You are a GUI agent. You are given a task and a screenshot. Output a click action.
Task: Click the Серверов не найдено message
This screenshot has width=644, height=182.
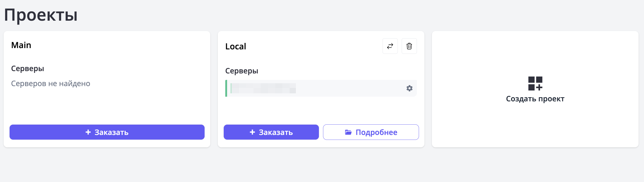[x=51, y=84]
